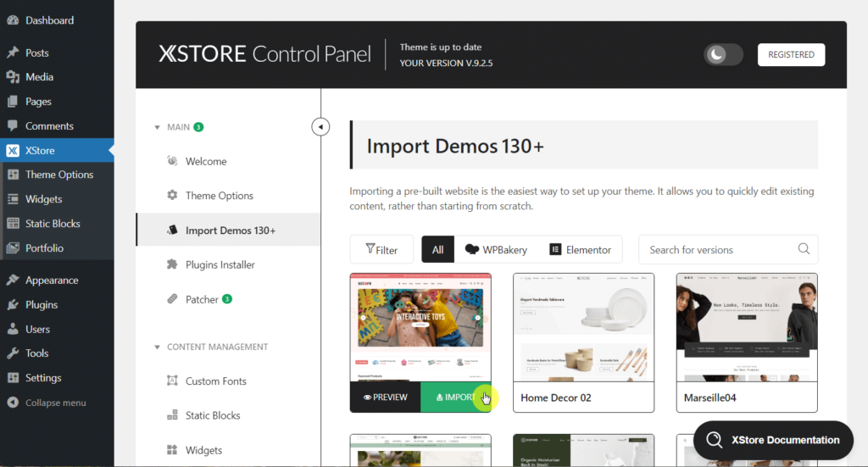Click the Marseille04 title text
The image size is (868, 467).
pyautogui.click(x=709, y=398)
